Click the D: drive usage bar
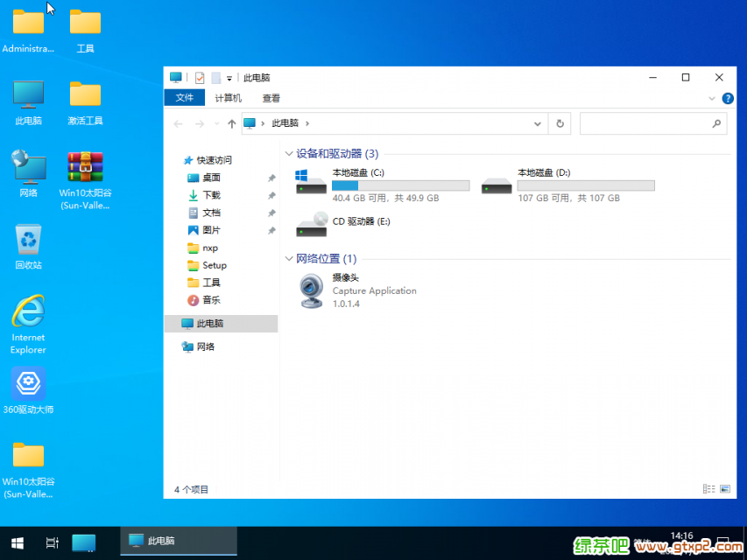 point(586,185)
